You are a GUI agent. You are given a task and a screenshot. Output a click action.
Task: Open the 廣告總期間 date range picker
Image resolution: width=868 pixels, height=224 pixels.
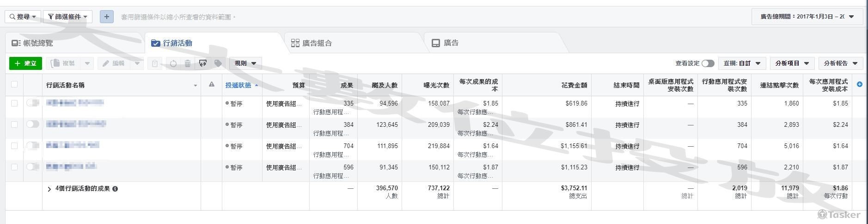(x=807, y=17)
